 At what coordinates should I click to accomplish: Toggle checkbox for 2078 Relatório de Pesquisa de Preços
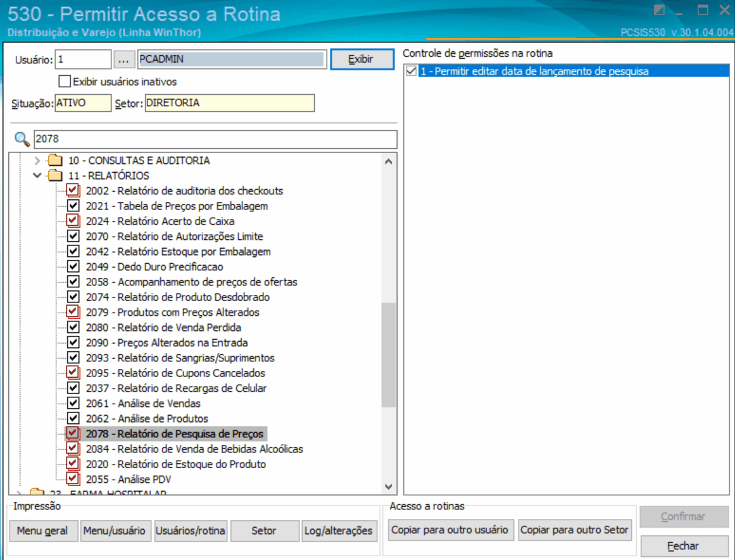tap(73, 433)
